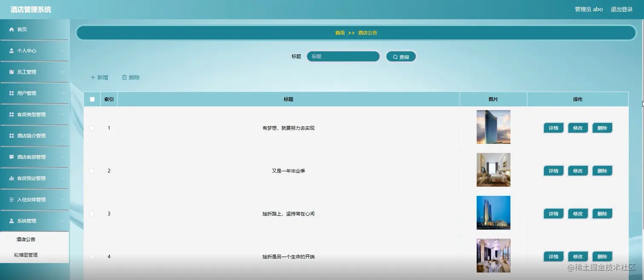Click the magnifier icon in 查询 button
Viewport: 644px width, 280px height.
pos(395,57)
